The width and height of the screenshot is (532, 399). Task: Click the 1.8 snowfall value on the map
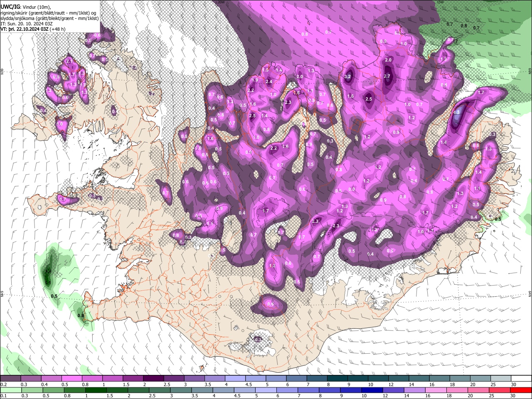coord(296,93)
